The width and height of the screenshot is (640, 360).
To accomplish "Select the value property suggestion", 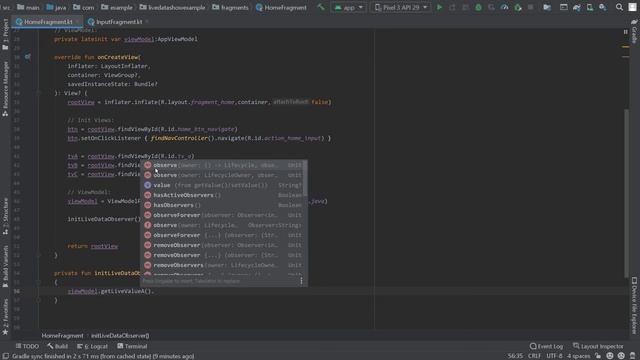I will coord(223,185).
